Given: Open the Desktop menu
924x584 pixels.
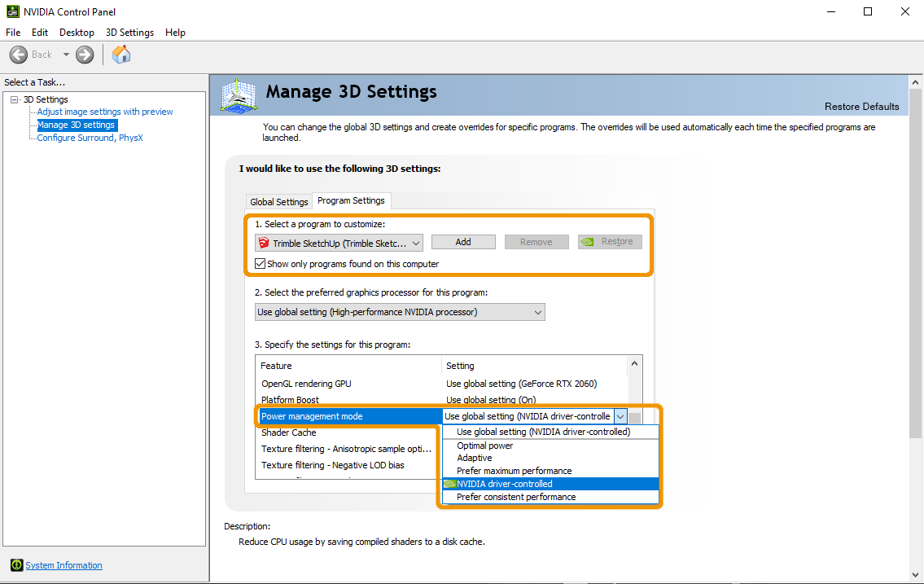Looking at the screenshot, I should point(77,33).
